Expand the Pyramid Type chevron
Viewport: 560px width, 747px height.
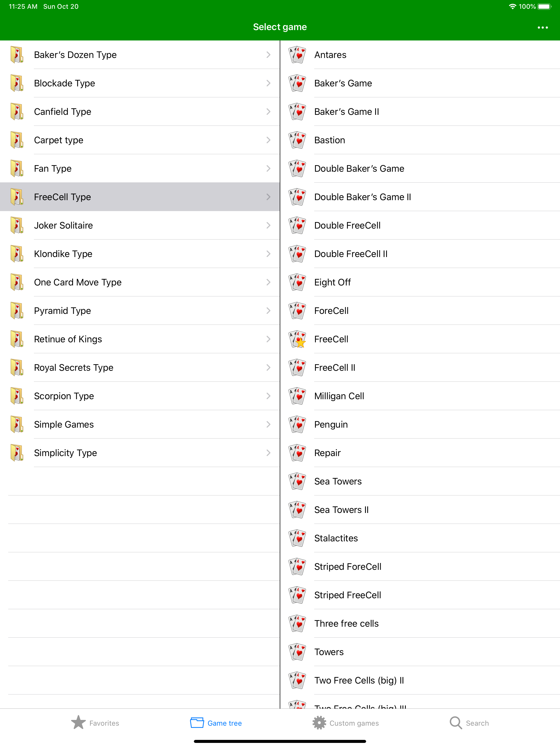click(x=268, y=310)
